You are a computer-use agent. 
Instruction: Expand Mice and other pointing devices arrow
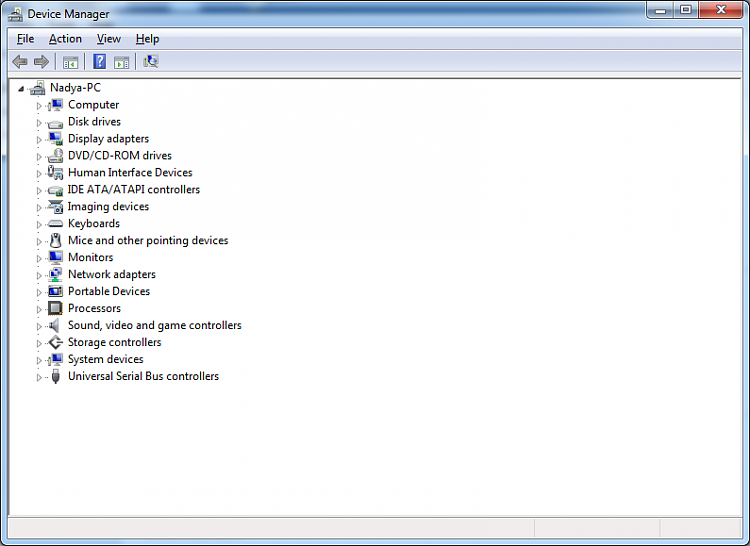[39, 241]
